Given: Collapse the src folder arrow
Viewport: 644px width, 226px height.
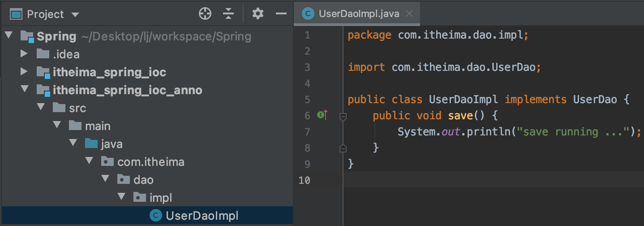Looking at the screenshot, I should 41,108.
